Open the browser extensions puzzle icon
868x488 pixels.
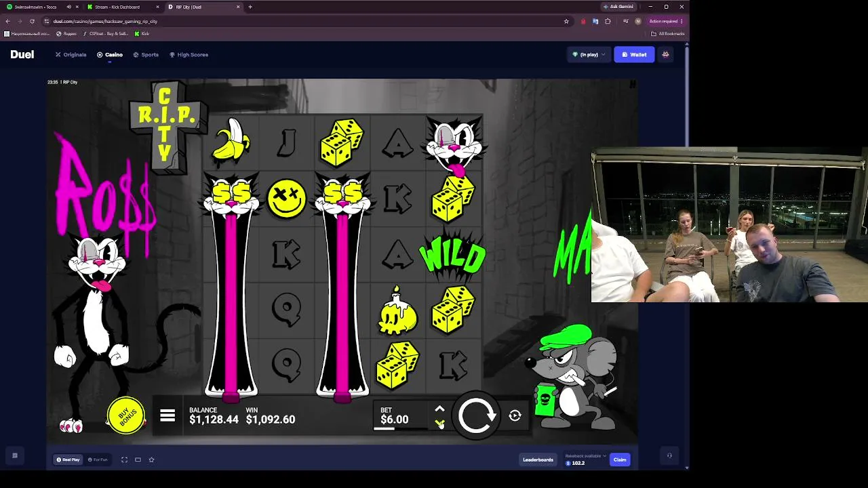(x=608, y=21)
